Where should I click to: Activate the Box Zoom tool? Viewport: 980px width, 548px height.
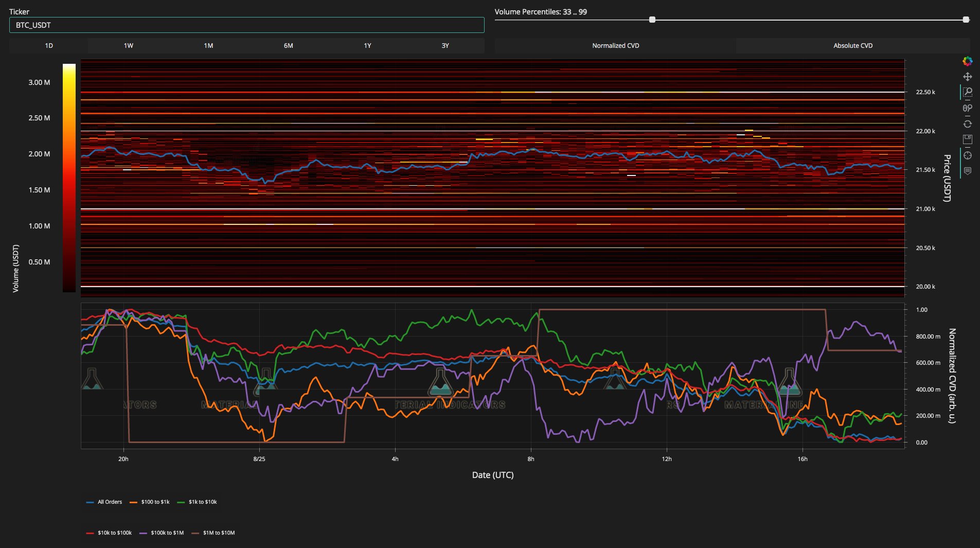click(967, 92)
